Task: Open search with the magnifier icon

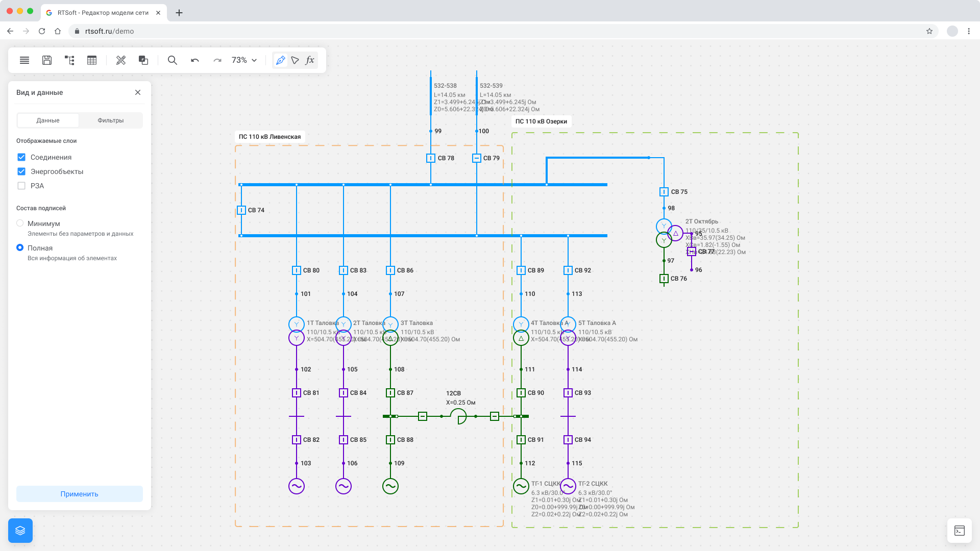Action: (x=173, y=60)
